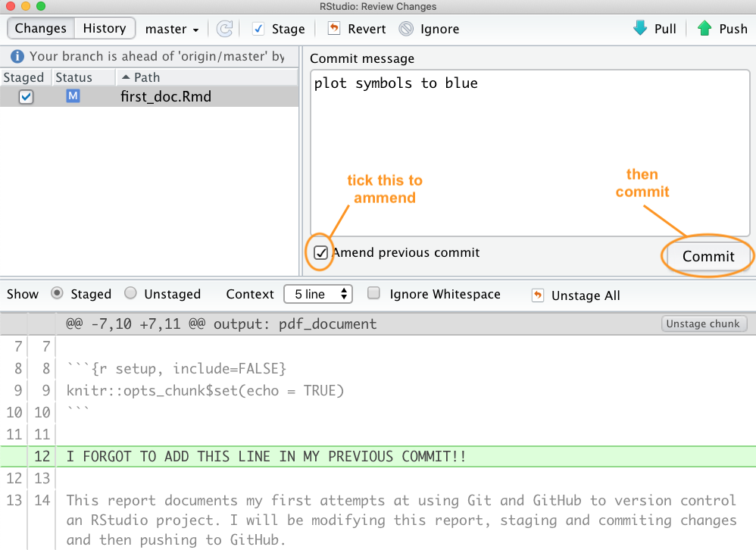
Task: Click the Revert icon
Action: pyautogui.click(x=334, y=29)
